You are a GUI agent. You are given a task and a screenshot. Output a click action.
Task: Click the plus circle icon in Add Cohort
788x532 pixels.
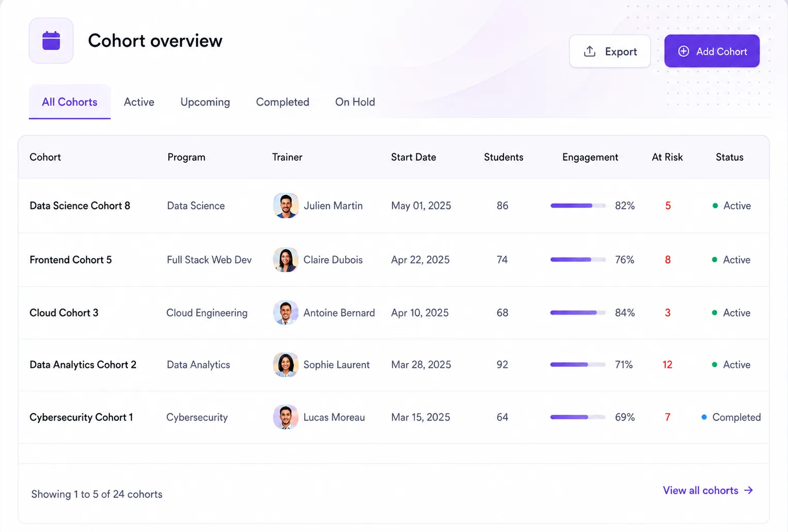(x=683, y=51)
